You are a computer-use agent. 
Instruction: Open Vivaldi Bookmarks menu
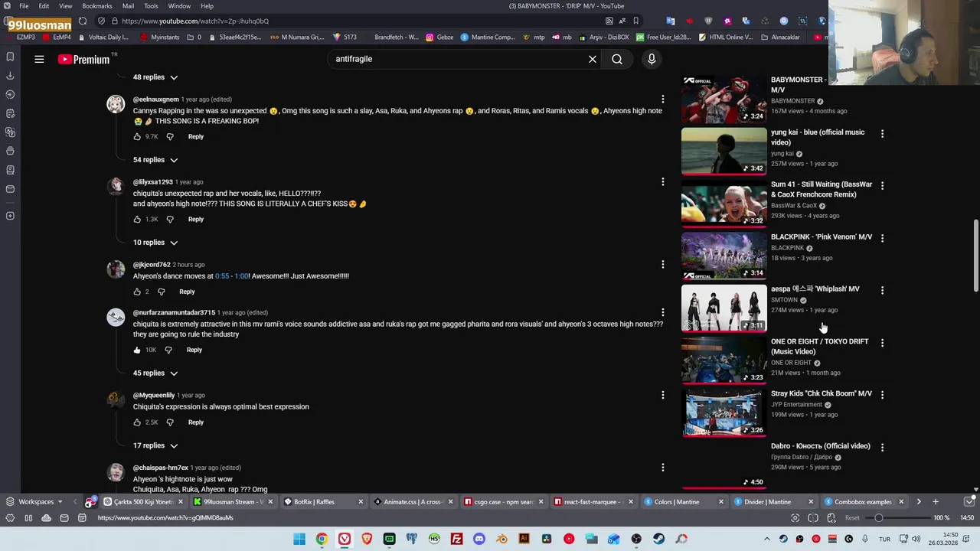point(97,6)
